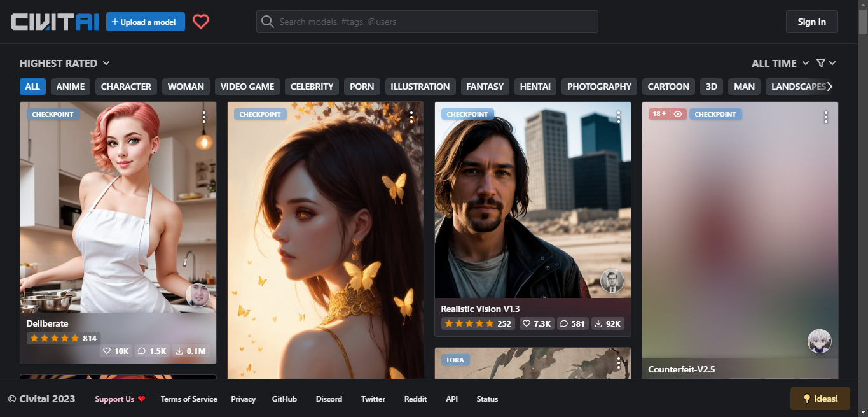The image size is (868, 417).
Task: Open the Realistic Vision V1.3 preview image
Action: [533, 199]
